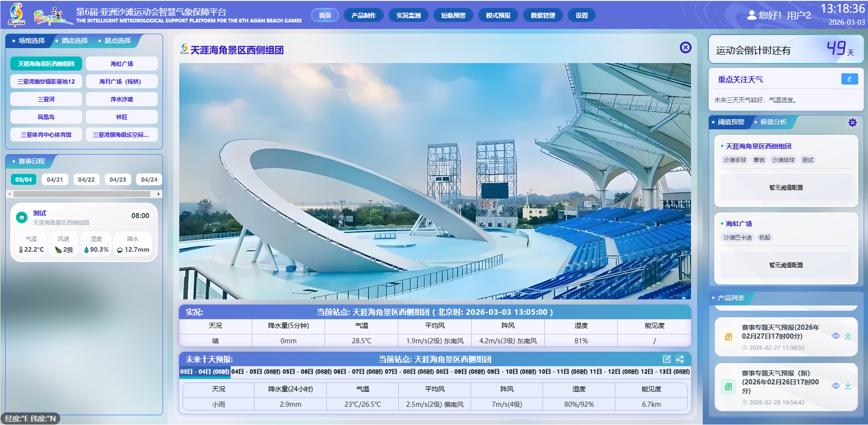Select the 海虹广场 venue button
The image size is (868, 425).
click(121, 64)
